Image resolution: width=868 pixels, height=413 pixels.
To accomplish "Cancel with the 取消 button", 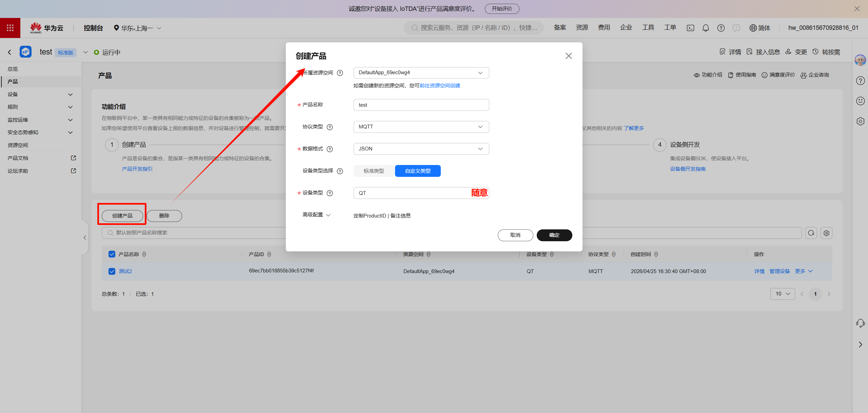I will (x=515, y=235).
